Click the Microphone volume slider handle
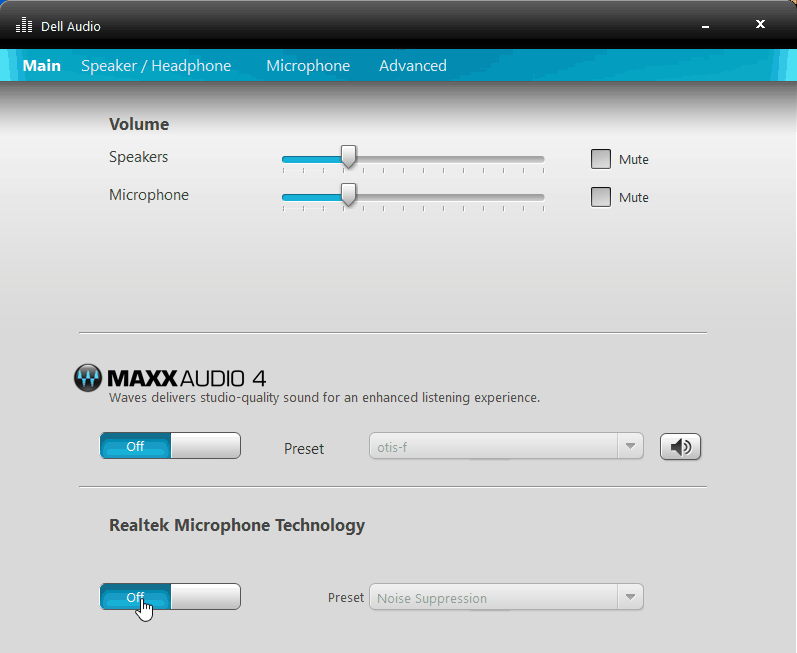The image size is (797, 653). click(349, 195)
